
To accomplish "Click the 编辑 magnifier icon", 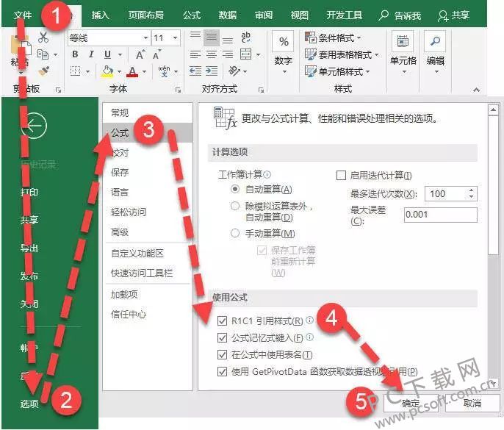I will point(436,43).
